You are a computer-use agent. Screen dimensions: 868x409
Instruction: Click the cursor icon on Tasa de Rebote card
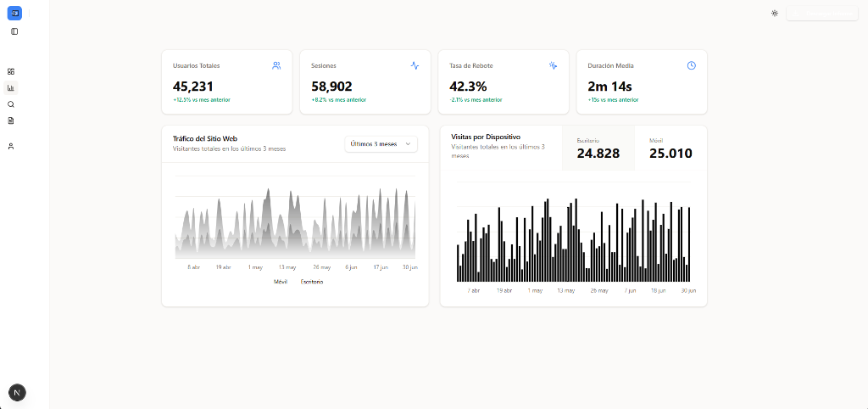(x=553, y=65)
